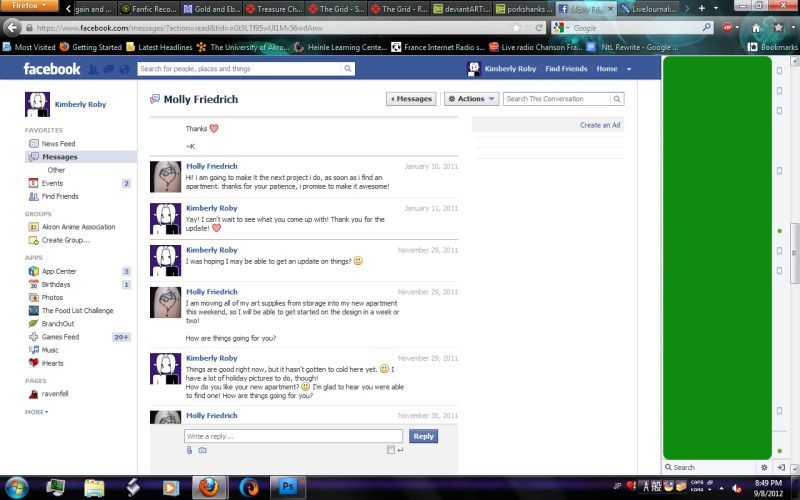Open Google search engine dropdown
The height and width of the screenshot is (500, 800).
point(561,28)
